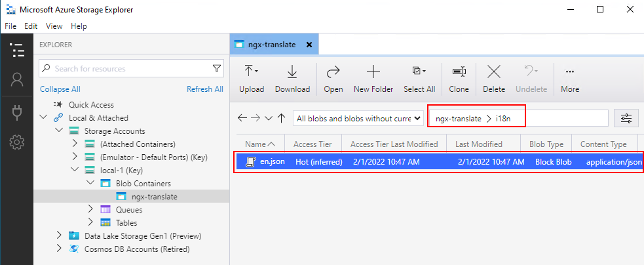Image resolution: width=644 pixels, height=265 pixels.
Task: Click the Select All toolbar button
Action: point(419,79)
